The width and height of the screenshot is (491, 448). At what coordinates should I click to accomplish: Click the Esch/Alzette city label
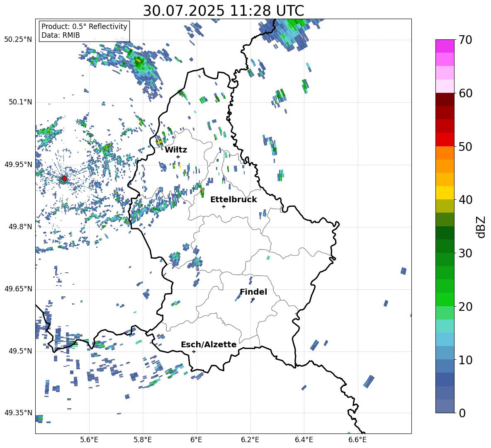[x=209, y=344]
